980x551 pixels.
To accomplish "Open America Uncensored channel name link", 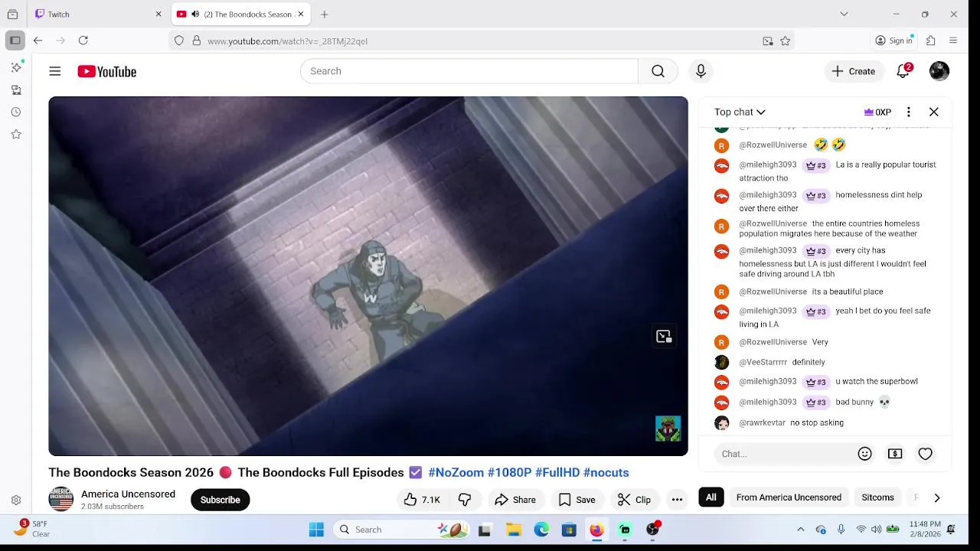I will point(128,494).
